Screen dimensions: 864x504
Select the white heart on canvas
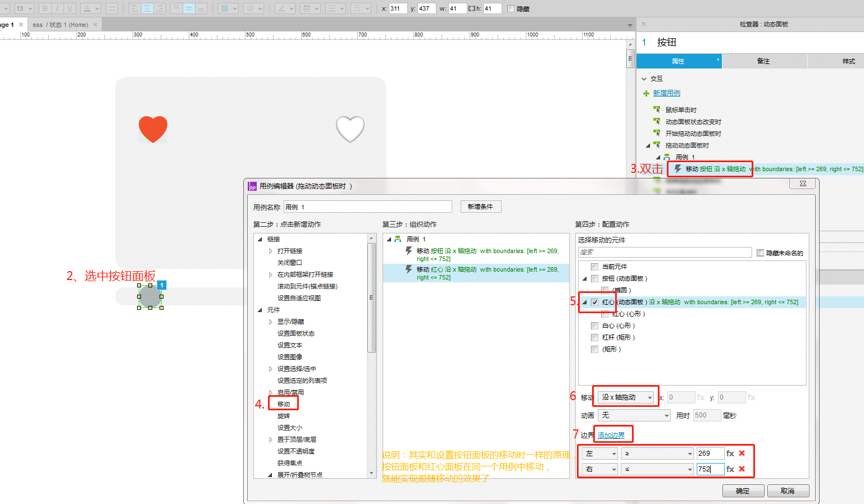tap(350, 129)
